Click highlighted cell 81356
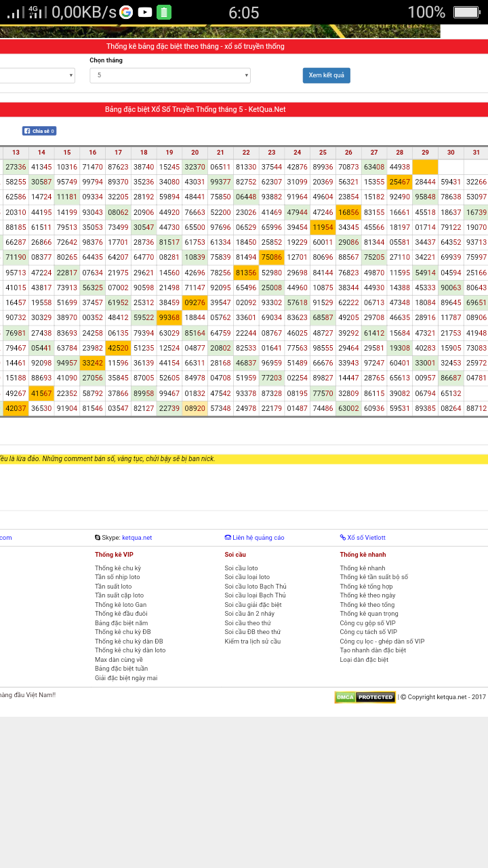This screenshot has width=488, height=868. coord(246,273)
